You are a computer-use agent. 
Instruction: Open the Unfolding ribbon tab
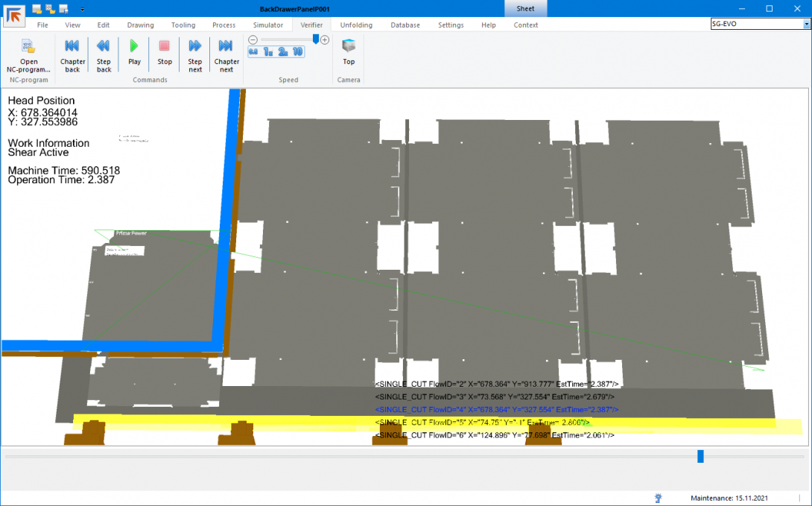click(356, 25)
